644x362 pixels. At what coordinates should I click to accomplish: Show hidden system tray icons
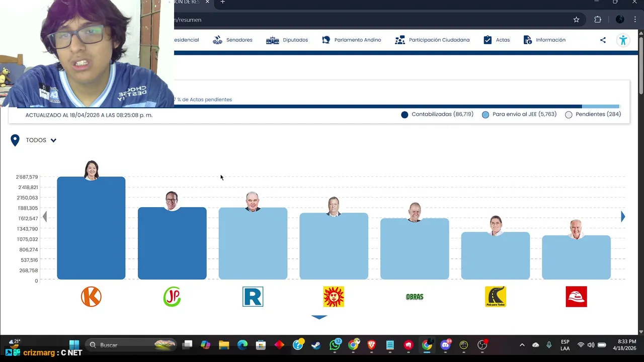tap(522, 345)
